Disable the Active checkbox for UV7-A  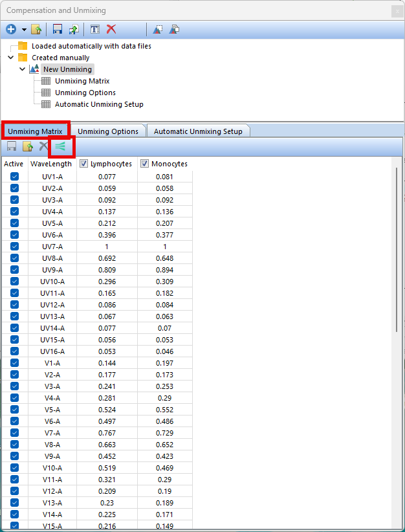(x=14, y=247)
